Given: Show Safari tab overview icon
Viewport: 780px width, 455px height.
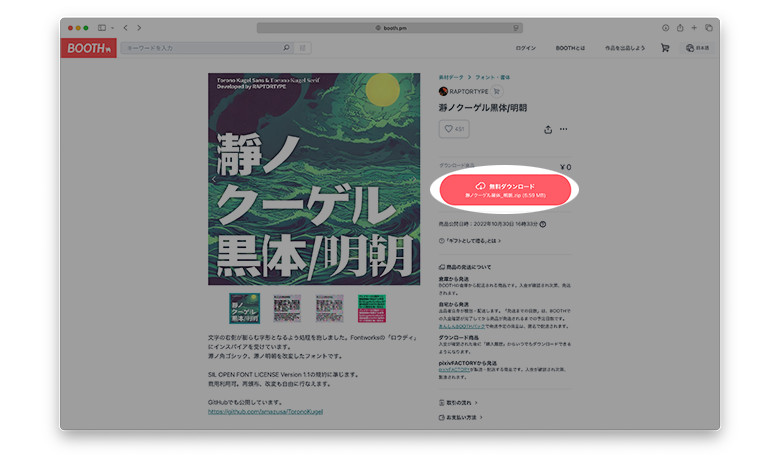Looking at the screenshot, I should click(x=709, y=28).
